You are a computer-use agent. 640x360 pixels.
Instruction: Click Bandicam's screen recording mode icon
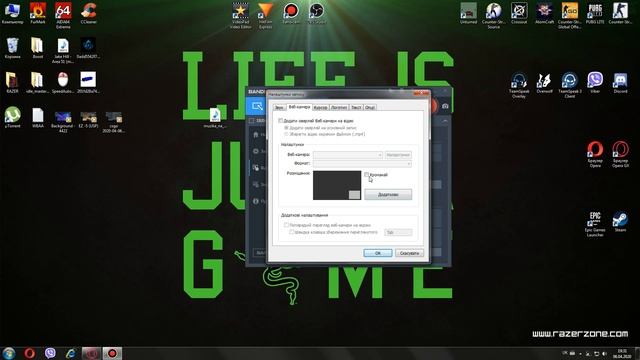(x=257, y=106)
